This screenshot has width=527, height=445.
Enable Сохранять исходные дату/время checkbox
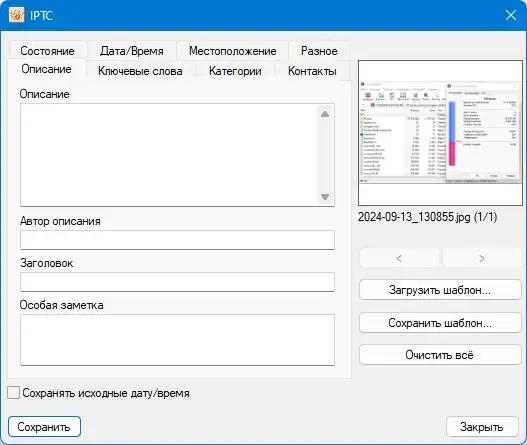point(13,393)
